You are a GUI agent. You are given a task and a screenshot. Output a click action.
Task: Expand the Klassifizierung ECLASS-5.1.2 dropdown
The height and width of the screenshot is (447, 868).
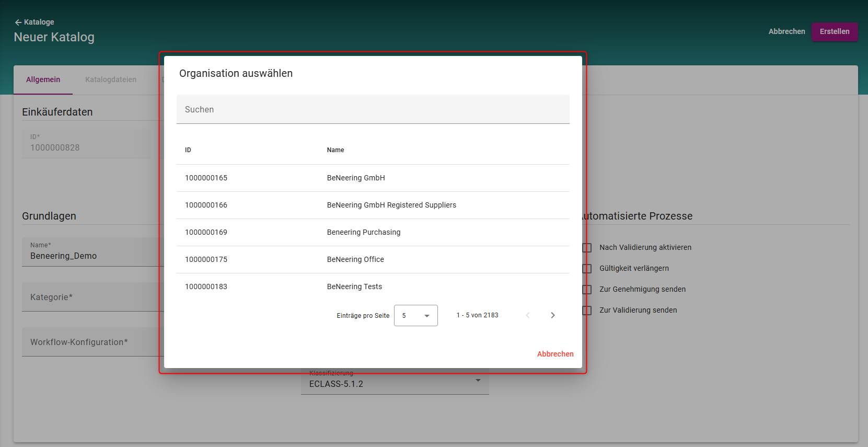(478, 381)
